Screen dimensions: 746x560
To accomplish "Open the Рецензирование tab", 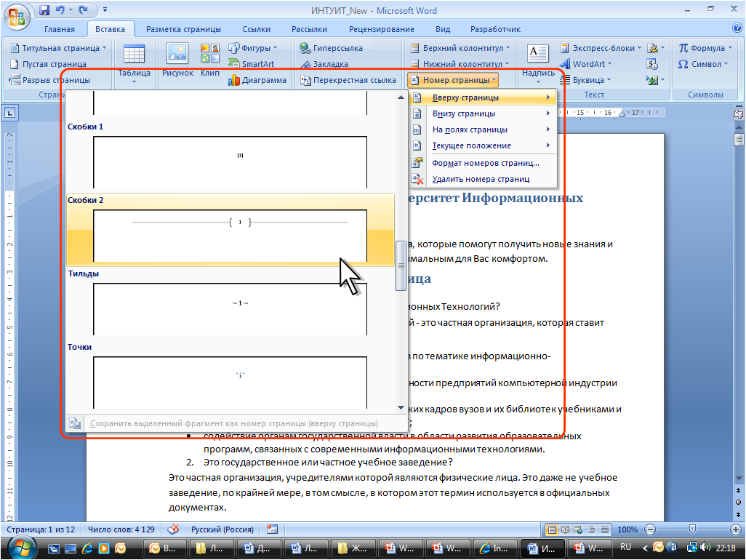I will pyautogui.click(x=381, y=29).
